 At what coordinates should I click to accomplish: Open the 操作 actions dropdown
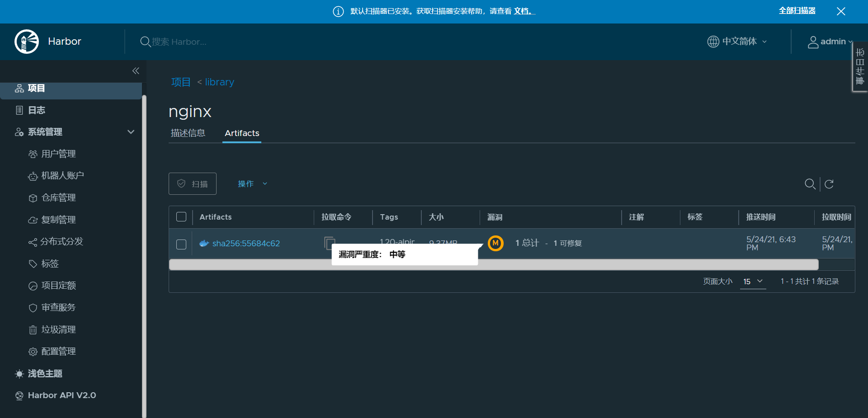(253, 184)
